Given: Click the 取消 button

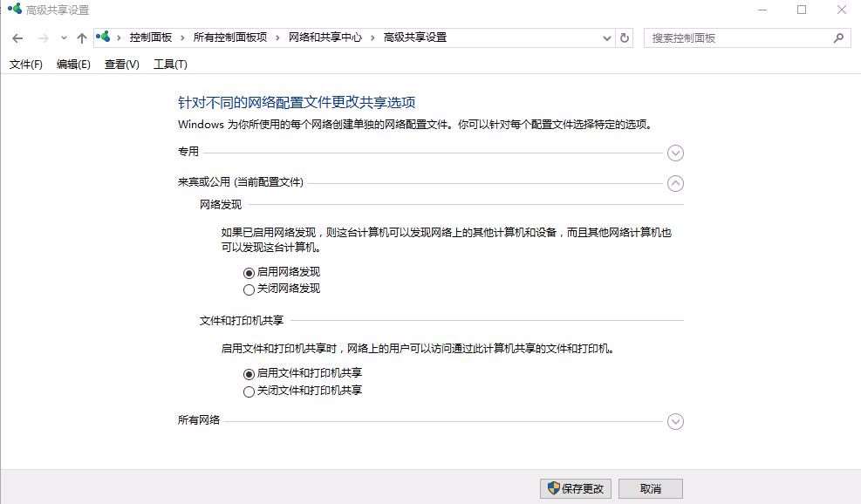Looking at the screenshot, I should (651, 488).
